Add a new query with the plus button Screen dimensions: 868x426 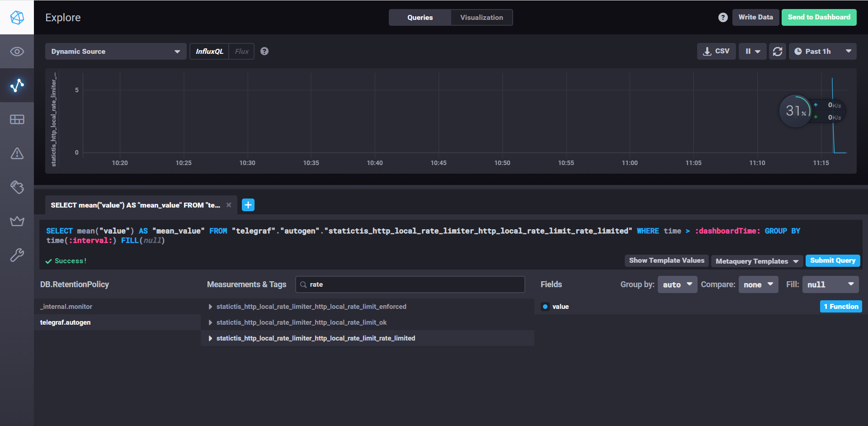(x=248, y=205)
